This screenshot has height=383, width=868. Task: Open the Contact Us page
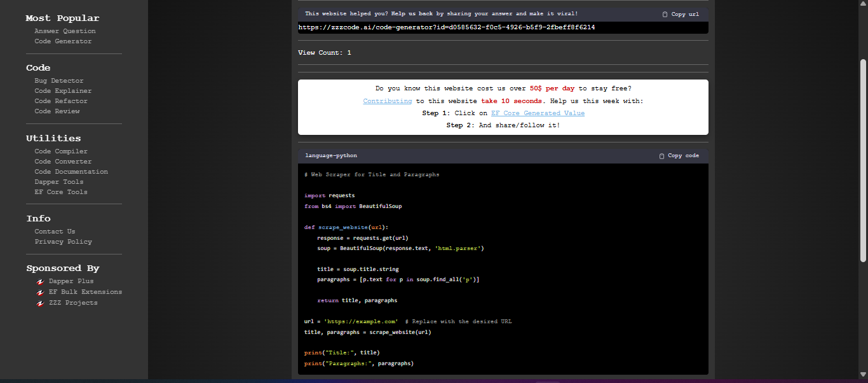coord(55,232)
